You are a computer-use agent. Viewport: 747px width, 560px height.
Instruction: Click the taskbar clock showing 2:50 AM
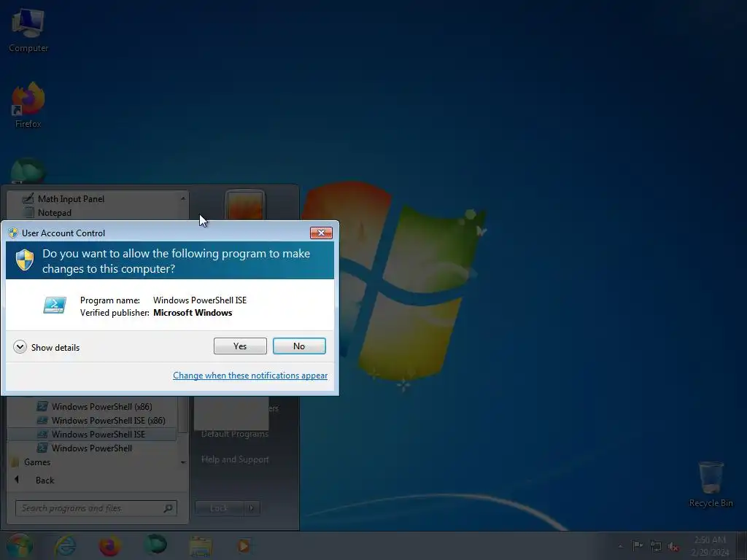[710, 545]
